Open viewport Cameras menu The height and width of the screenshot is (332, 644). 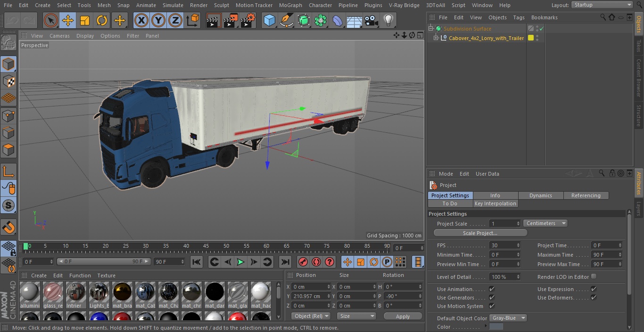pos(59,36)
